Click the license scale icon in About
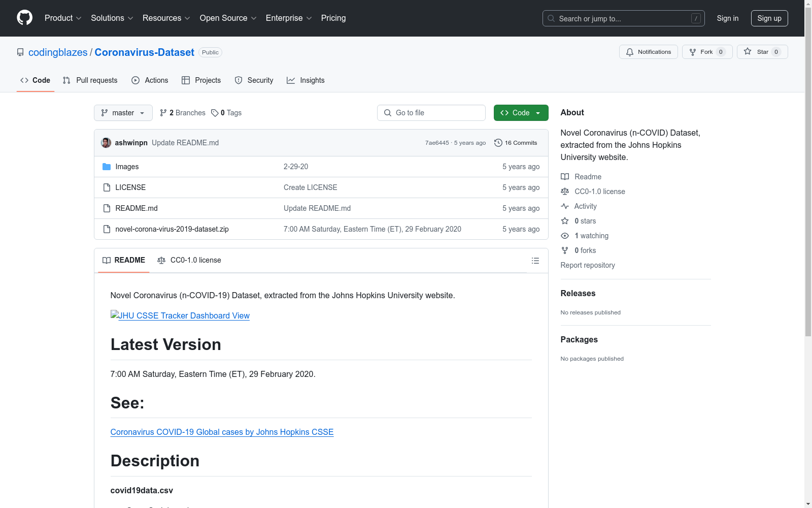Screen dimensions: 812x508 tap(565, 192)
